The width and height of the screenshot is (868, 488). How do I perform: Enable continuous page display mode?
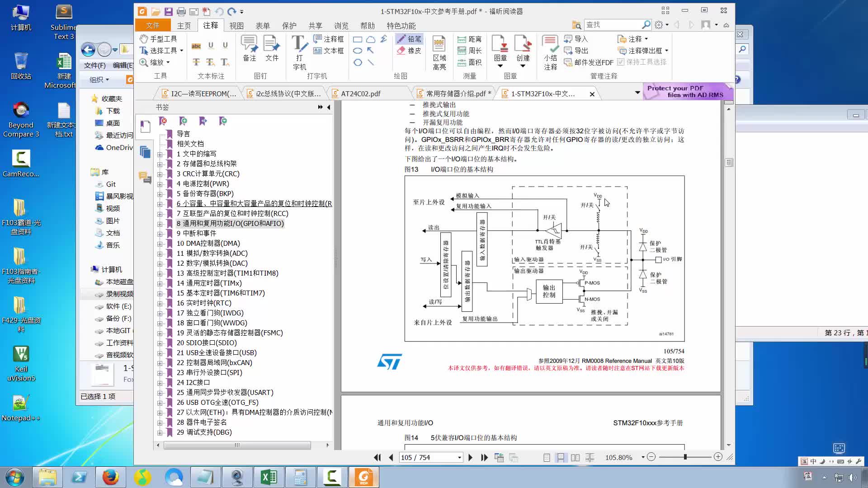pos(561,458)
